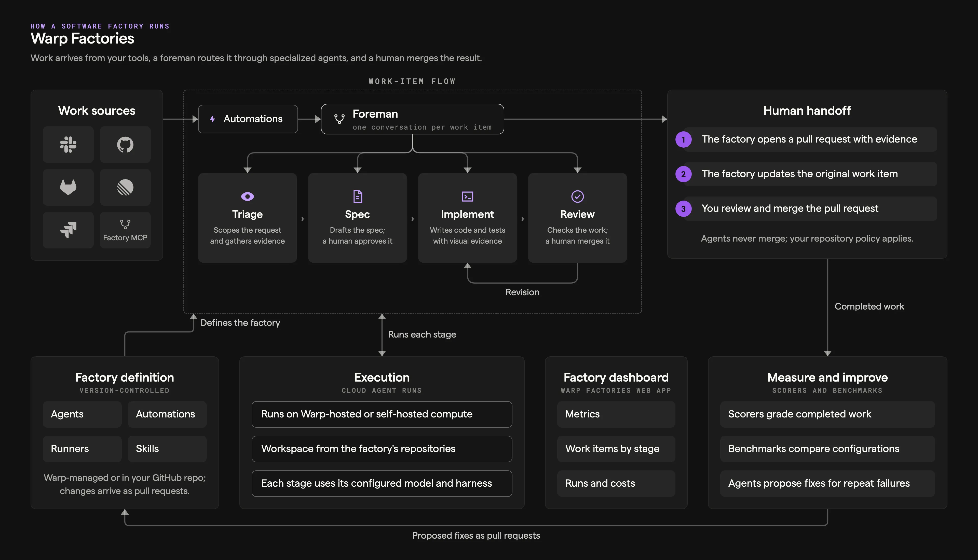978x560 pixels.
Task: Click 'Scorers grade completed work' item
Action: pos(827,414)
